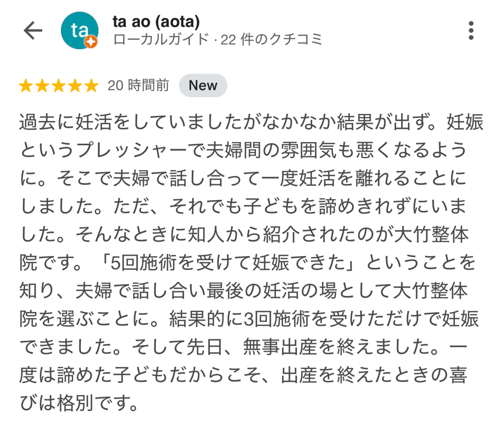Open reviewer name "ta ao (aota)"
Screen dimensions: 504x424
156,22
